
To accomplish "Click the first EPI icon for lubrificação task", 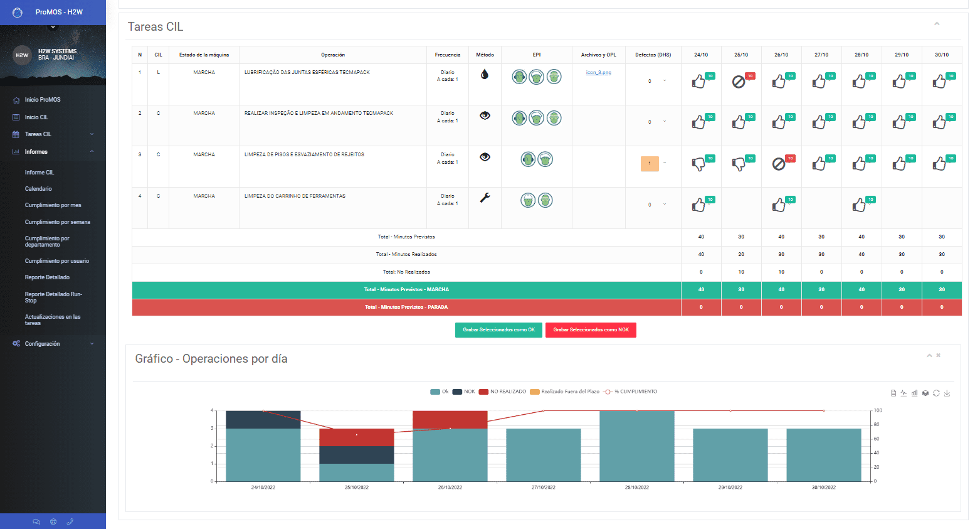I will (x=519, y=77).
